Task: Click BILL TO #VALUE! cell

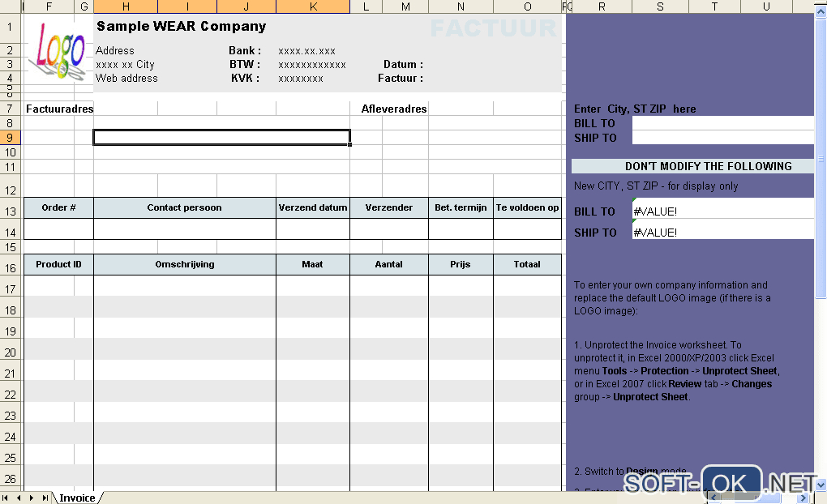Action: [x=722, y=208]
